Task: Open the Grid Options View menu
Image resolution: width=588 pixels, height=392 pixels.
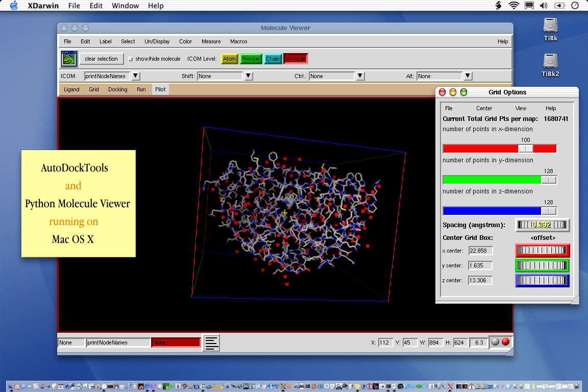Action: point(521,108)
